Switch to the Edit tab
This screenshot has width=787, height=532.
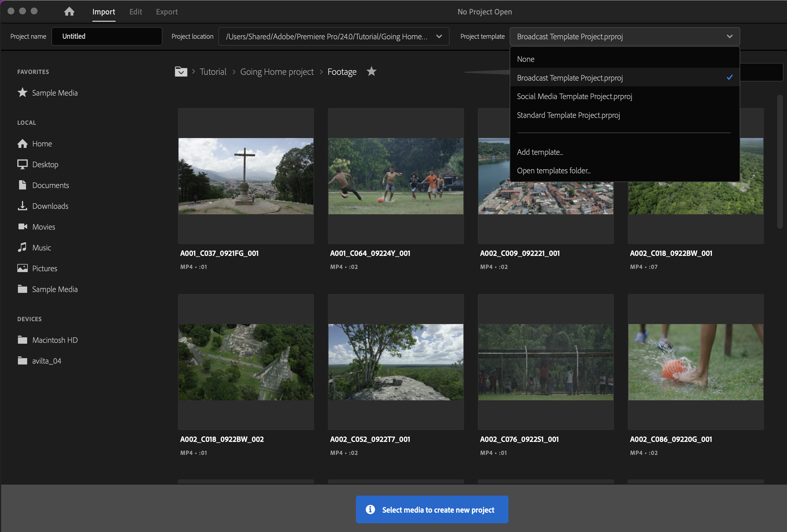tap(136, 12)
